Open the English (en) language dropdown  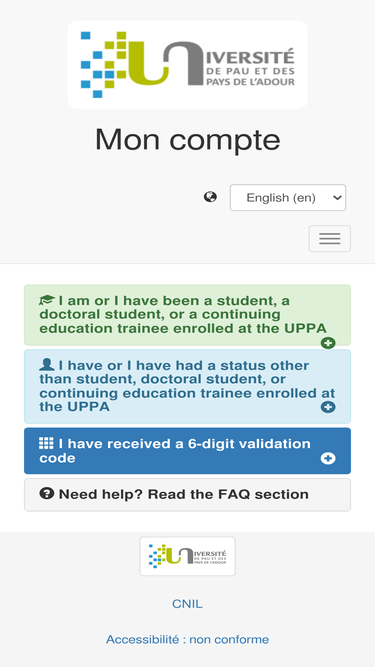coord(288,197)
